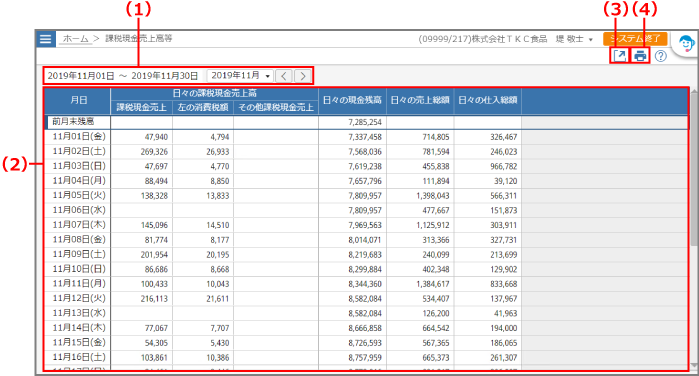The image size is (699, 376).
Task: Click the scrollbar down arrow
Action: tap(694, 366)
